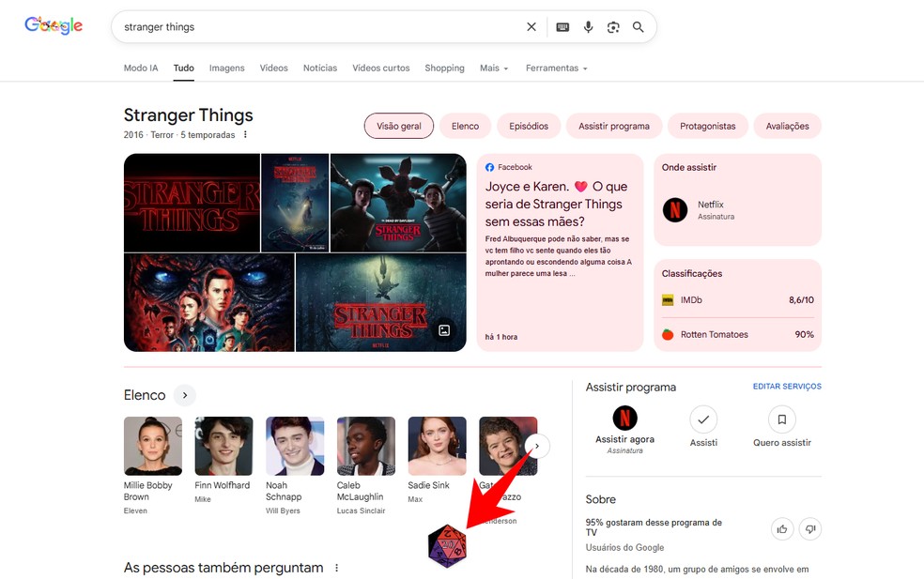Open Finn Wolfhard cast photo
Screen dimensions: 924x579
tap(223, 446)
